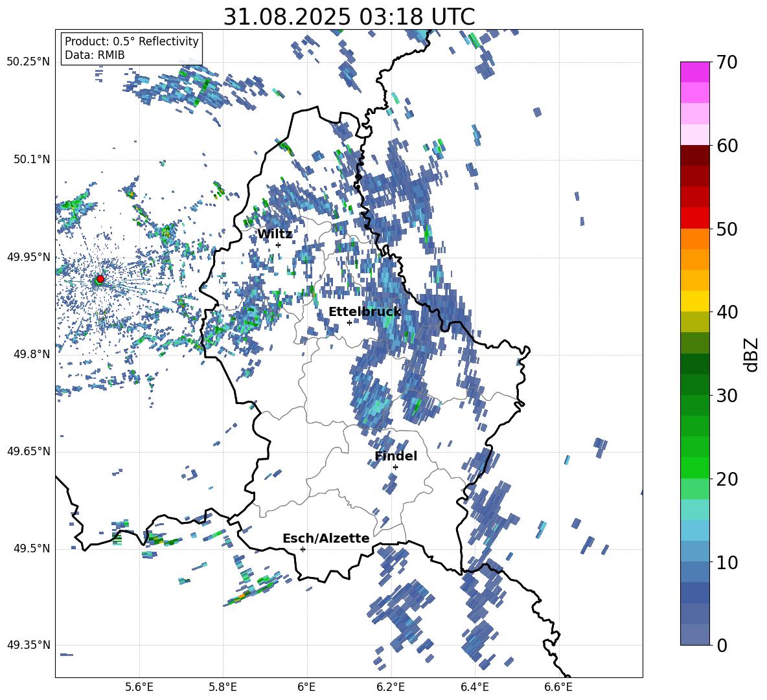The height and width of the screenshot is (700, 767).
Task: Click the 5.8°E longitude tick label
Action: coord(223,687)
